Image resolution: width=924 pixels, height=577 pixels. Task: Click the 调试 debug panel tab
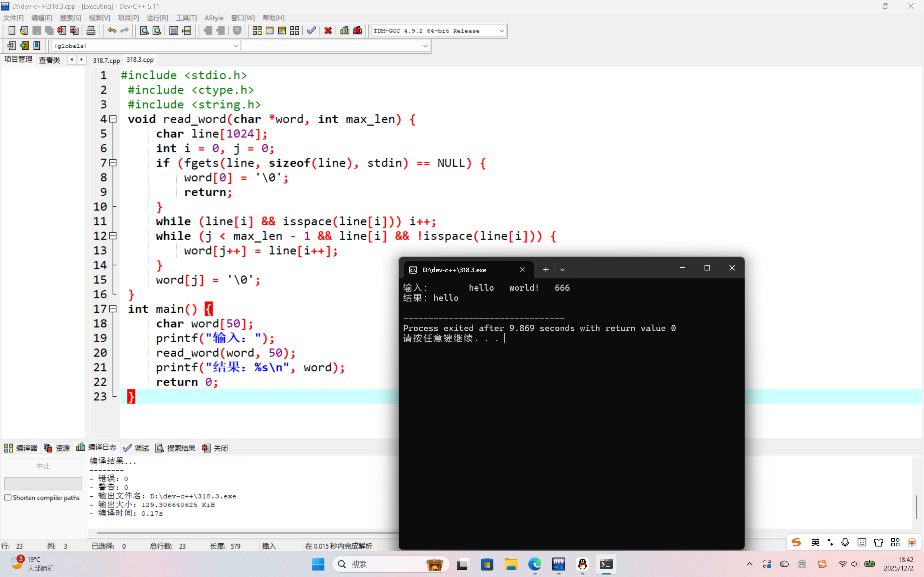(x=136, y=448)
